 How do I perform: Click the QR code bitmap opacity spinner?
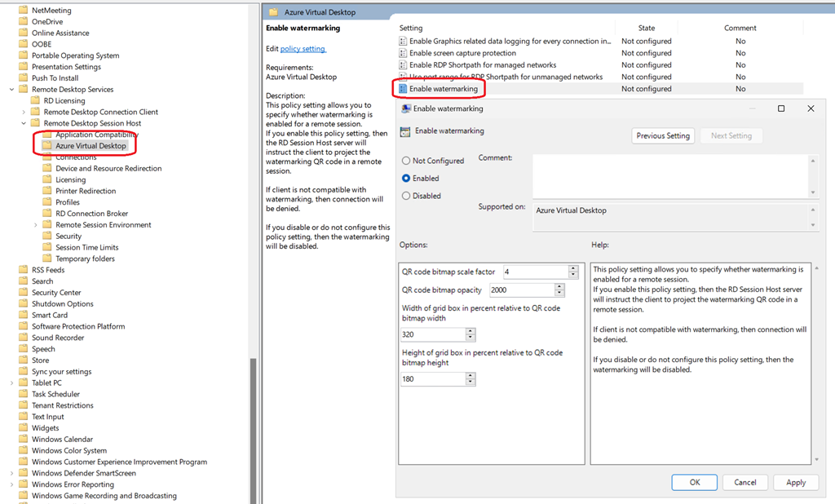pos(559,290)
